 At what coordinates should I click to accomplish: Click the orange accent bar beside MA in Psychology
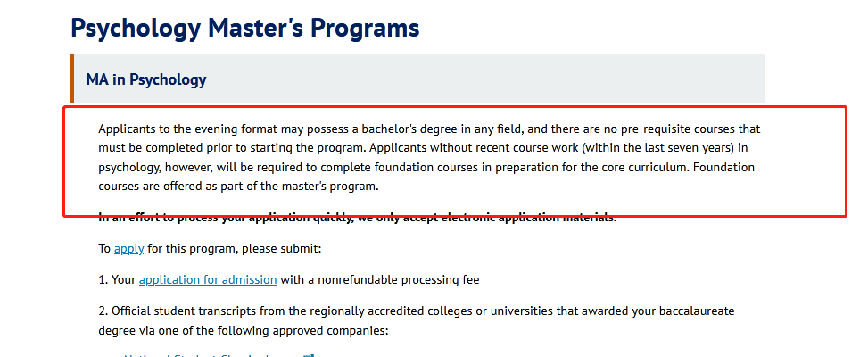tap(72, 79)
